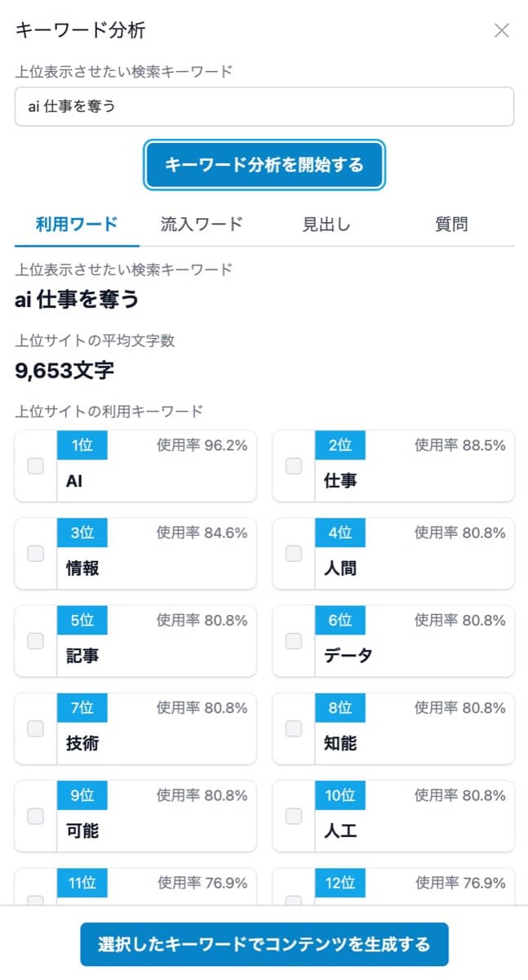Image resolution: width=528 pixels, height=980 pixels.
Task: Click the search keyword input field
Action: [264, 106]
